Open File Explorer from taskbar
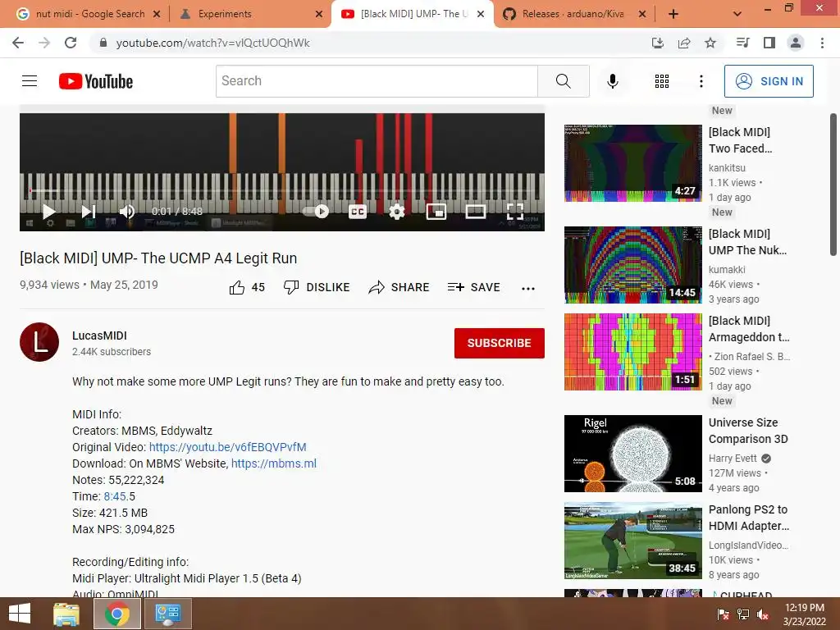Image resolution: width=840 pixels, height=630 pixels. pyautogui.click(x=66, y=614)
